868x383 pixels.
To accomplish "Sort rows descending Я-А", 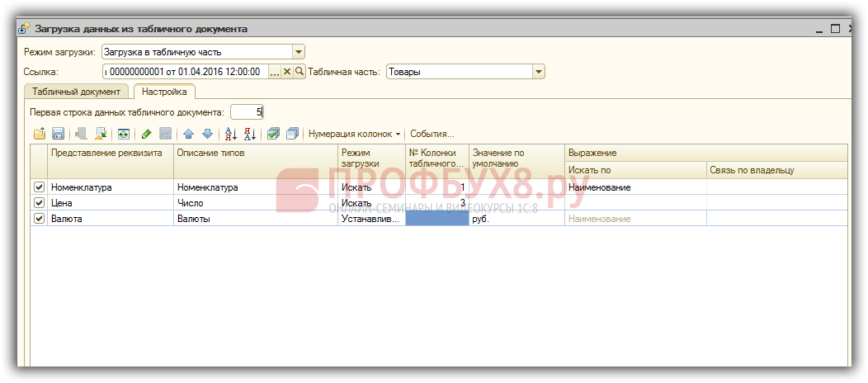I will tap(250, 134).
